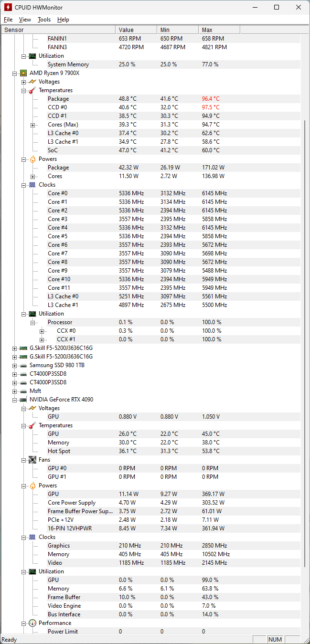Select the GPU #1 fan row
The width and height of the screenshot is (310, 644).
150,477
